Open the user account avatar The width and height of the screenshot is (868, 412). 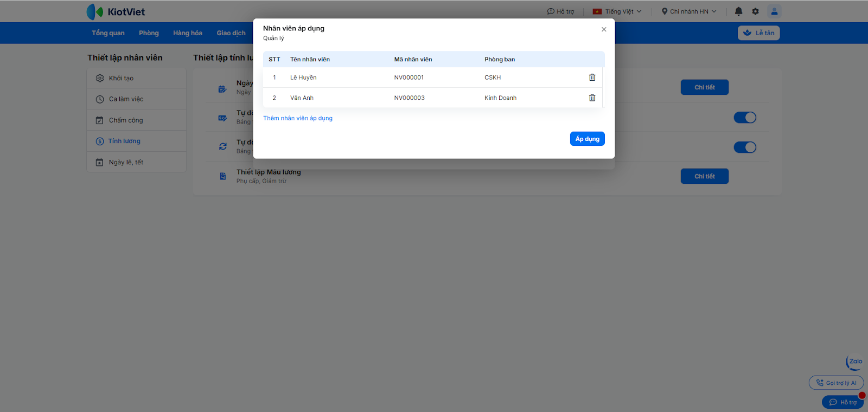[x=774, y=11]
